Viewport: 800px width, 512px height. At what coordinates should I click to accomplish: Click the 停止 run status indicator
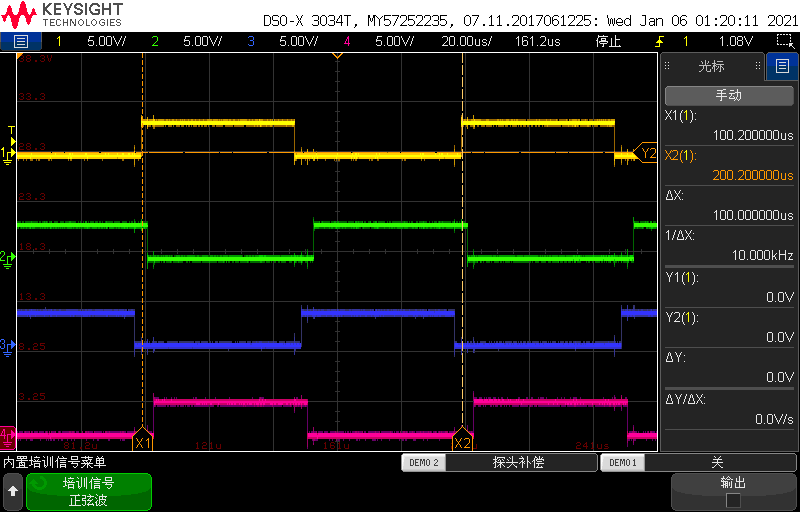coord(608,41)
